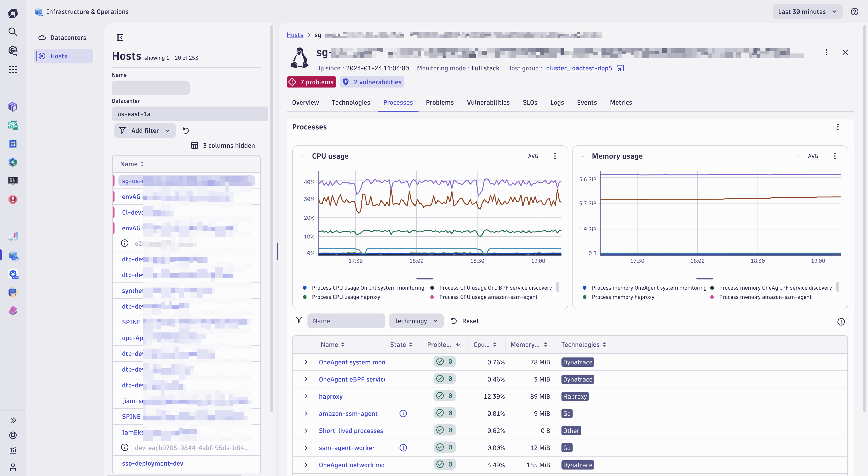This screenshot has height=476, width=868.
Task: Click the Reset button to clear process filters
Action: tap(471, 321)
